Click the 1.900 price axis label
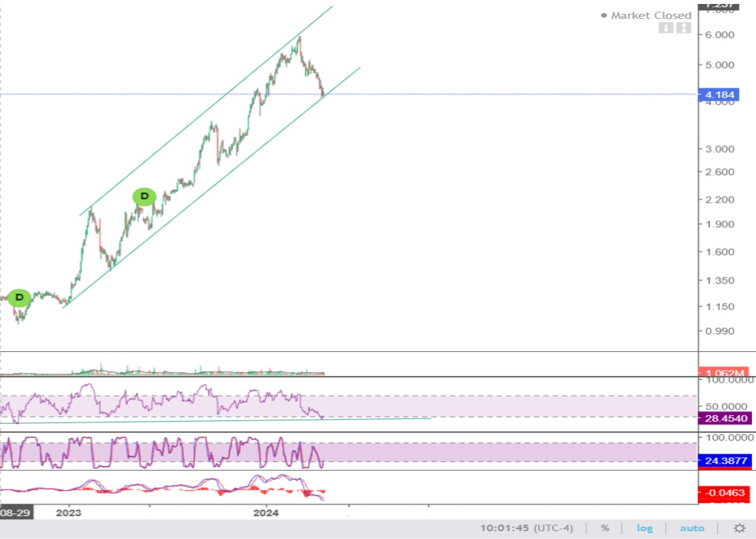 coord(720,224)
